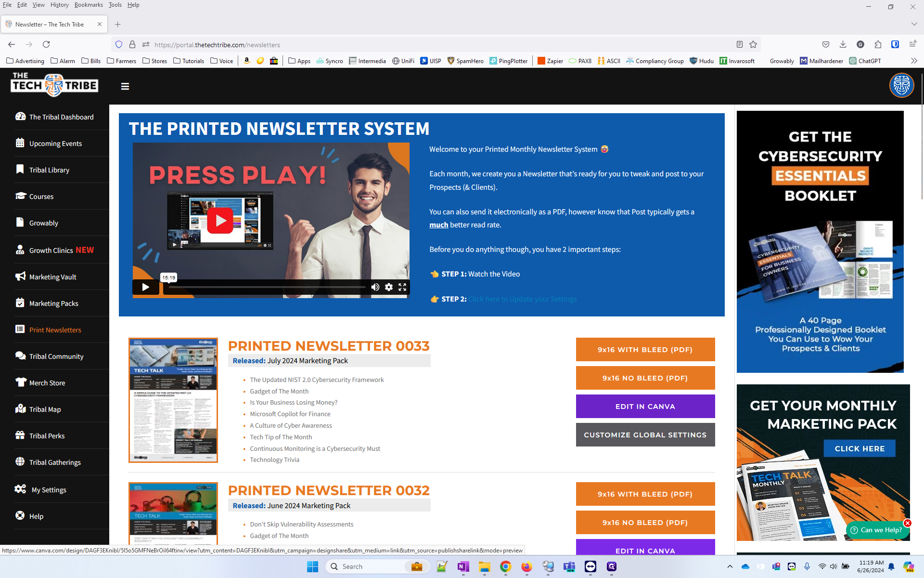Open the Farmers bookmarks folder
The image size is (924, 578).
pos(121,61)
